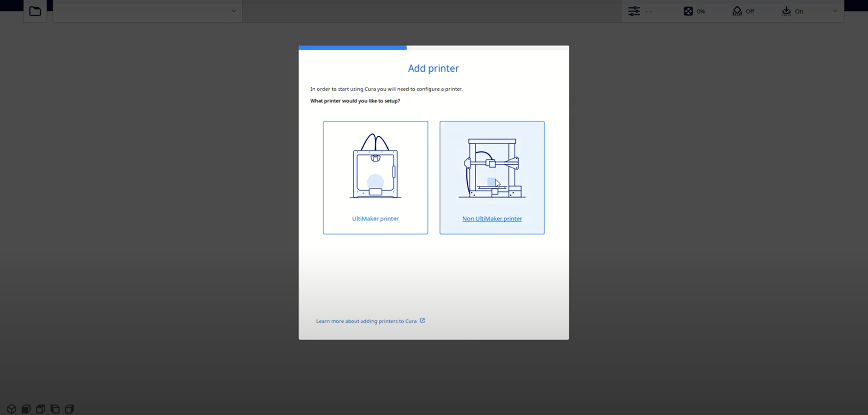Choose the Non UltiMaker printer illustration
The image size is (868, 415).
[492, 167]
